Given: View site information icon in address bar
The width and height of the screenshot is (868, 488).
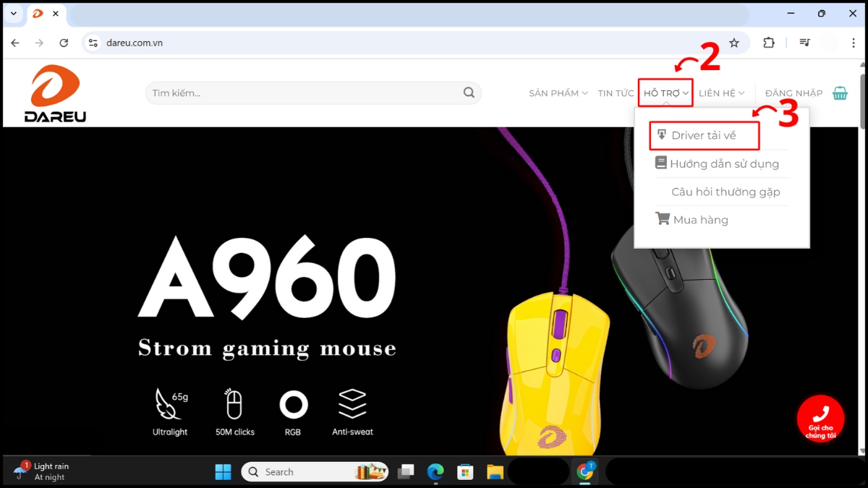Looking at the screenshot, I should (x=93, y=43).
